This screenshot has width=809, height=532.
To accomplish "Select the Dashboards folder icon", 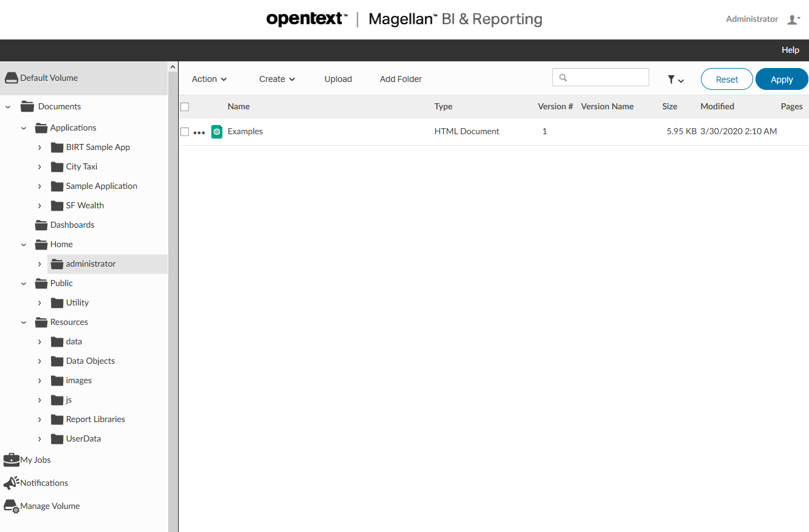I will click(41, 225).
